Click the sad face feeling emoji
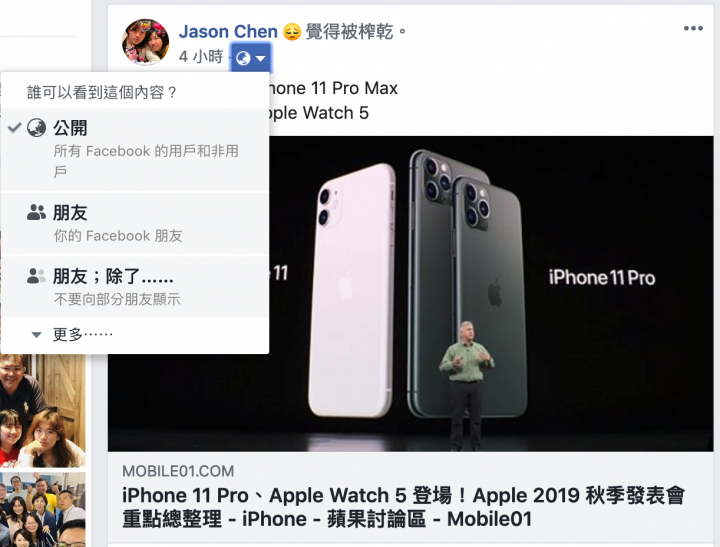Screen dimensions: 720x547 [292, 32]
